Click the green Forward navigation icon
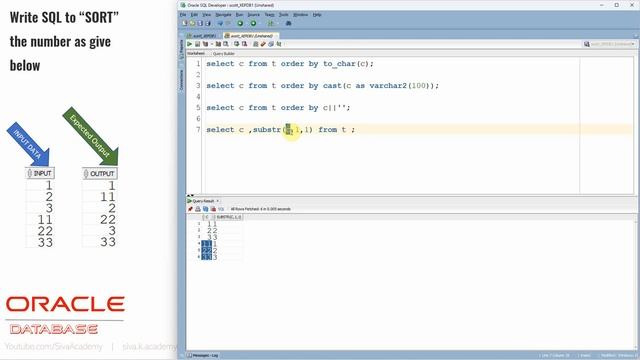Screen dimensions: 640x360 tap(253, 24)
